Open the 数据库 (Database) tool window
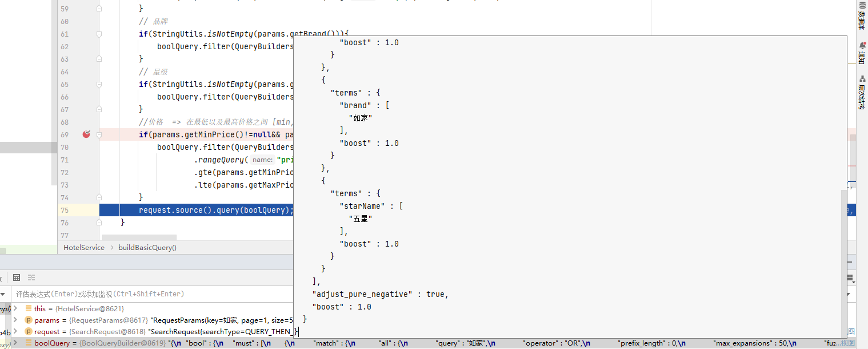 862,16
